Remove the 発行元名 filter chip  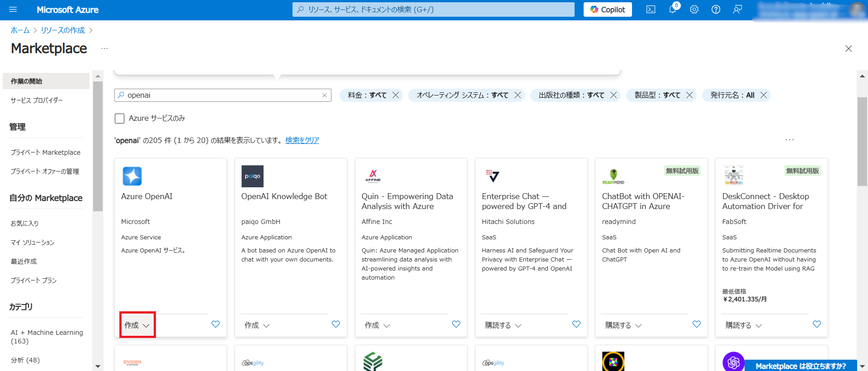pos(764,95)
